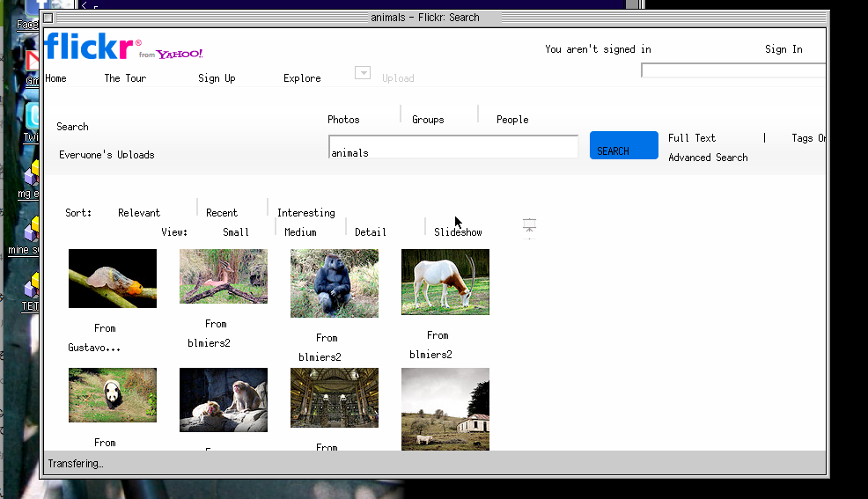This screenshot has height=499, width=868.
Task: Click the window close box in title bar
Action: coord(48,18)
